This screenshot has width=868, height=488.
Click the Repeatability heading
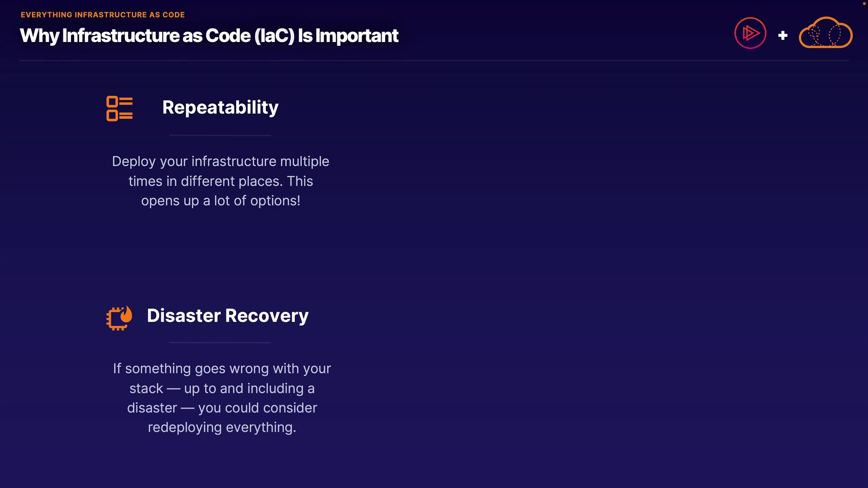220,108
